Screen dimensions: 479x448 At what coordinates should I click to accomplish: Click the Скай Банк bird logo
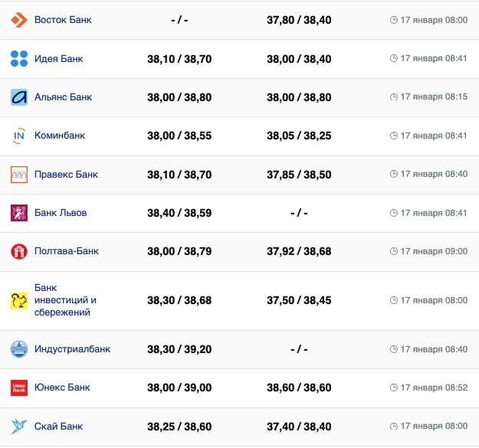19,427
